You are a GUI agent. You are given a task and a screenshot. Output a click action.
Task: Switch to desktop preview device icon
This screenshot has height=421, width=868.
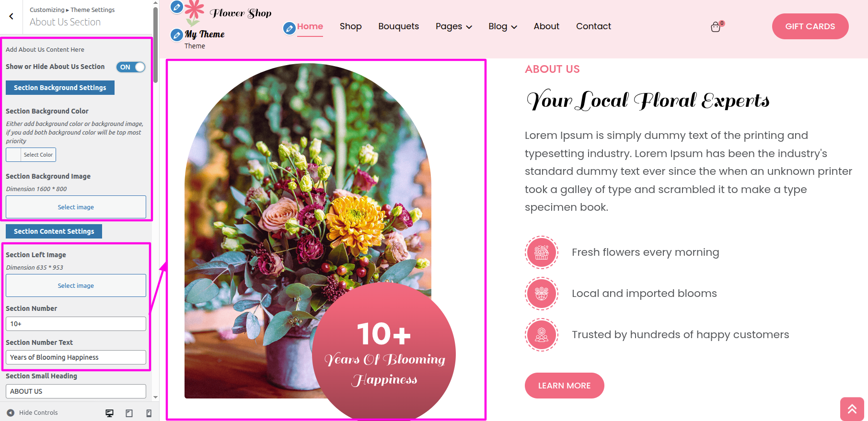[x=110, y=413]
